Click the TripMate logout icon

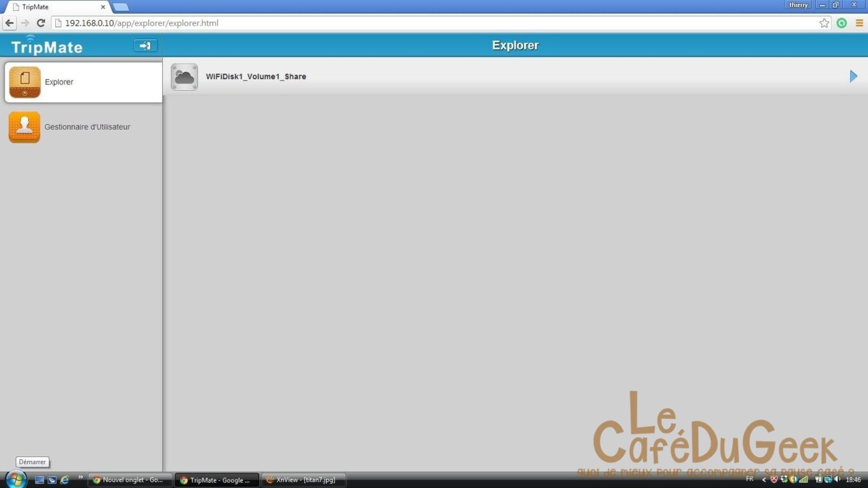point(145,46)
